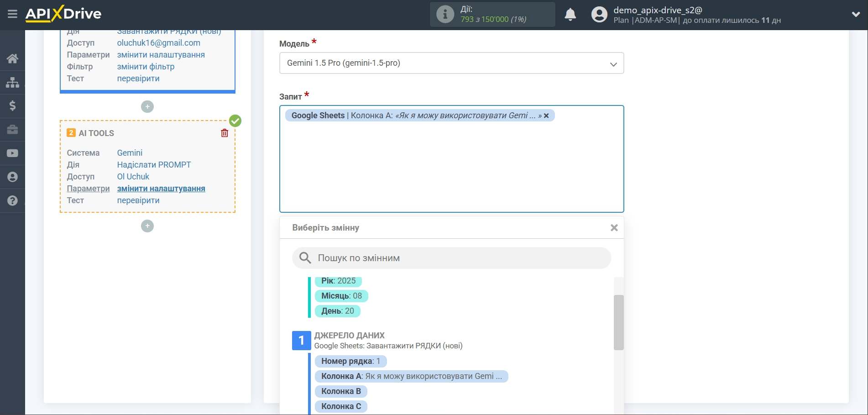Select variable Рік: 2025
Screen dimensions: 868x415
coord(338,281)
